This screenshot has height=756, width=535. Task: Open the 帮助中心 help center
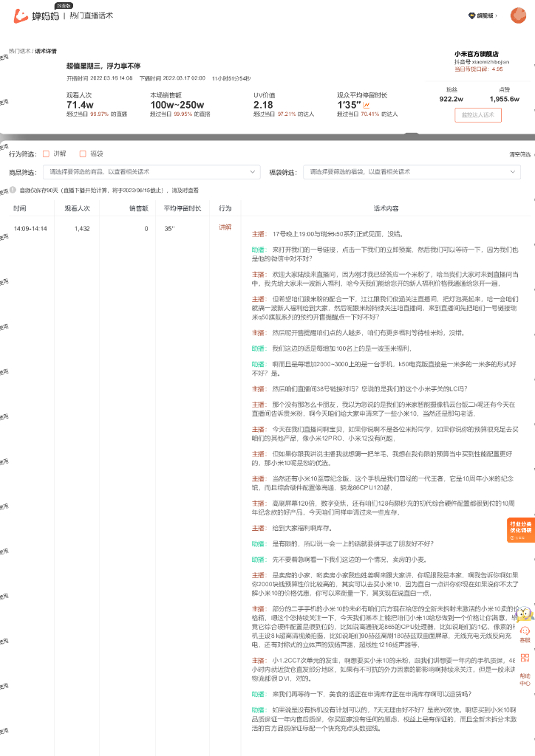525,679
